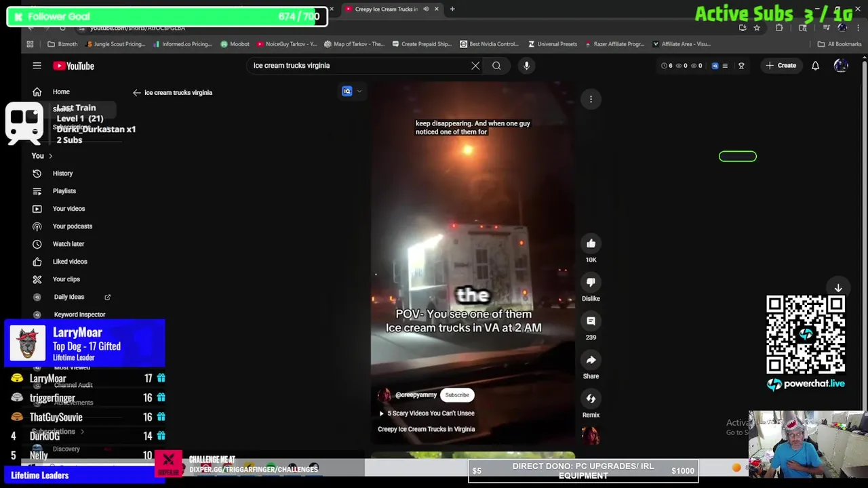Open the YouTube hamburger guide menu
This screenshot has width=868, height=488.
(x=37, y=66)
